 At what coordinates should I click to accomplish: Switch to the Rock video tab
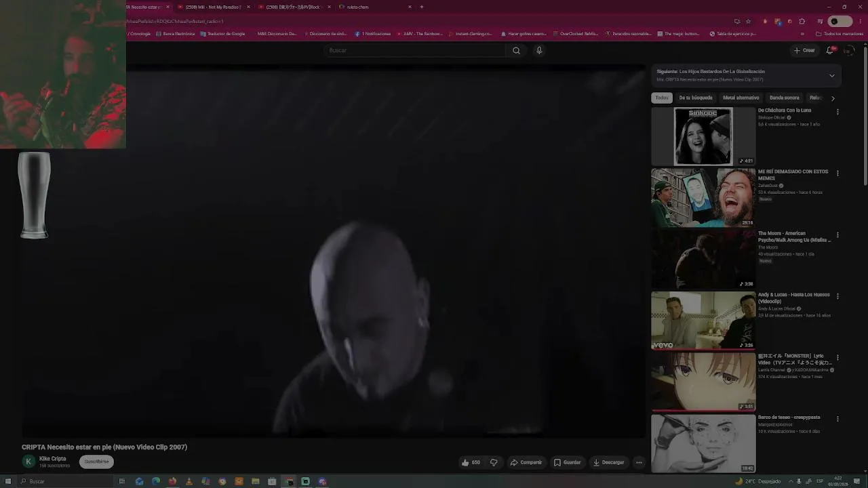coord(294,7)
